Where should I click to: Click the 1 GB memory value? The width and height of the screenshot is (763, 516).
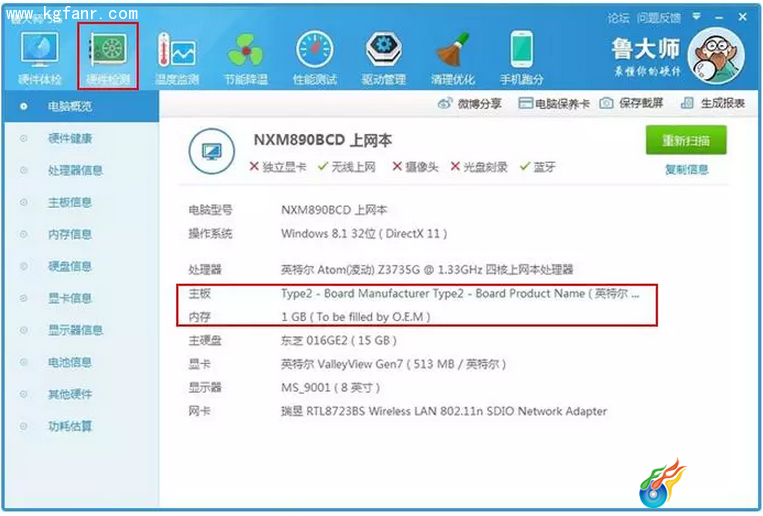tap(356, 317)
